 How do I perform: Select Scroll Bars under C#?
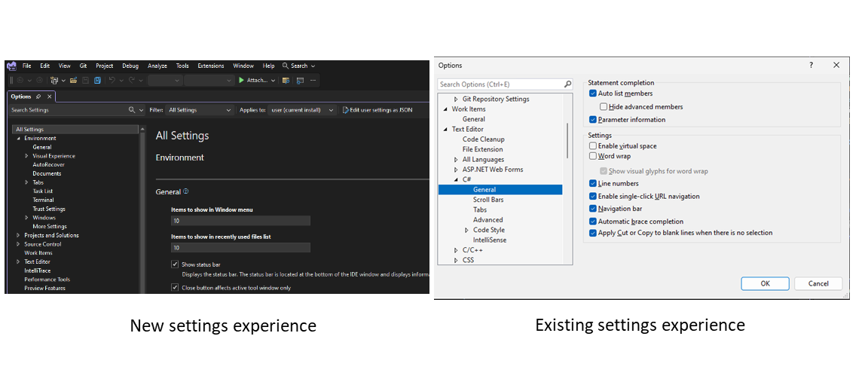pyautogui.click(x=488, y=200)
